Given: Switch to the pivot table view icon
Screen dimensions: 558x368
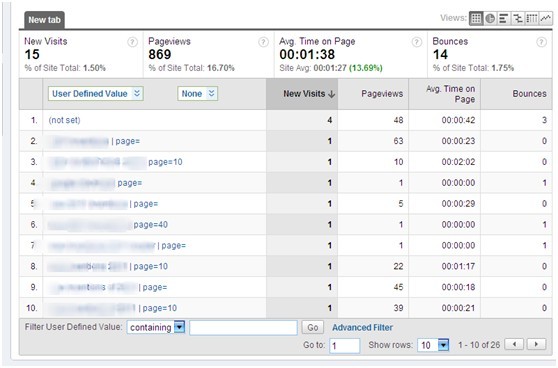Looking at the screenshot, I should (x=532, y=18).
